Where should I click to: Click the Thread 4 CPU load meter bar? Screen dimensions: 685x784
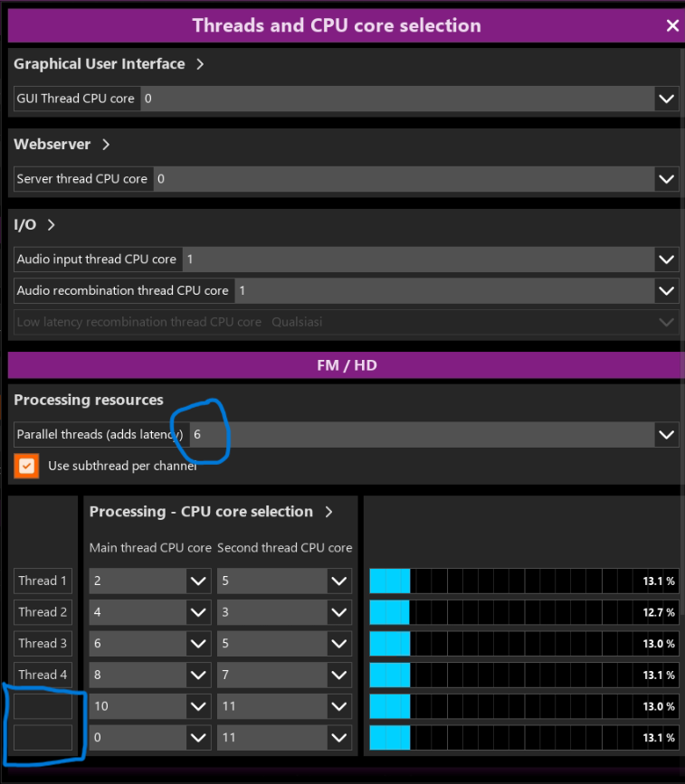(524, 675)
